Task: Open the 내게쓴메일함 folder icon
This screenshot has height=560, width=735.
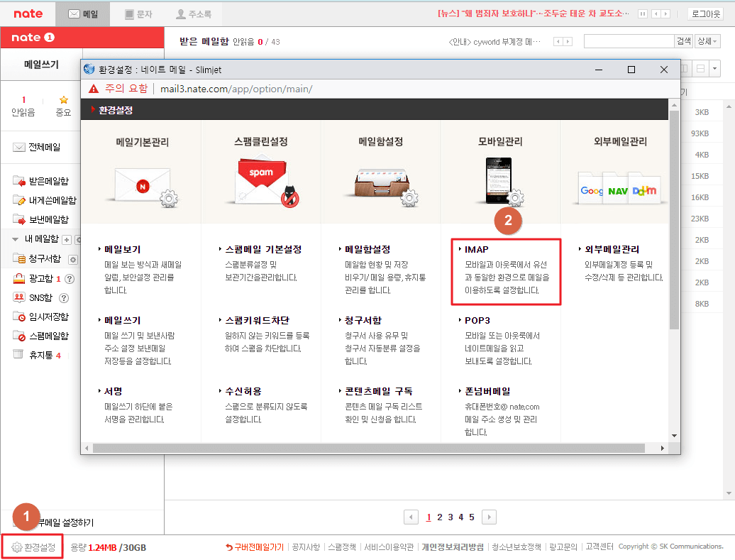Action: pyautogui.click(x=18, y=200)
